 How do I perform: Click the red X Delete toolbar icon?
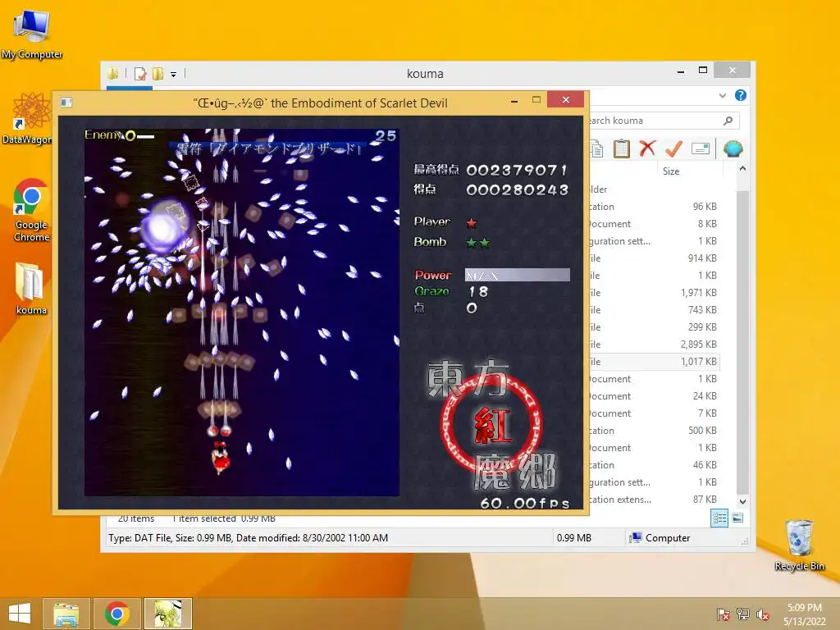coord(647,148)
